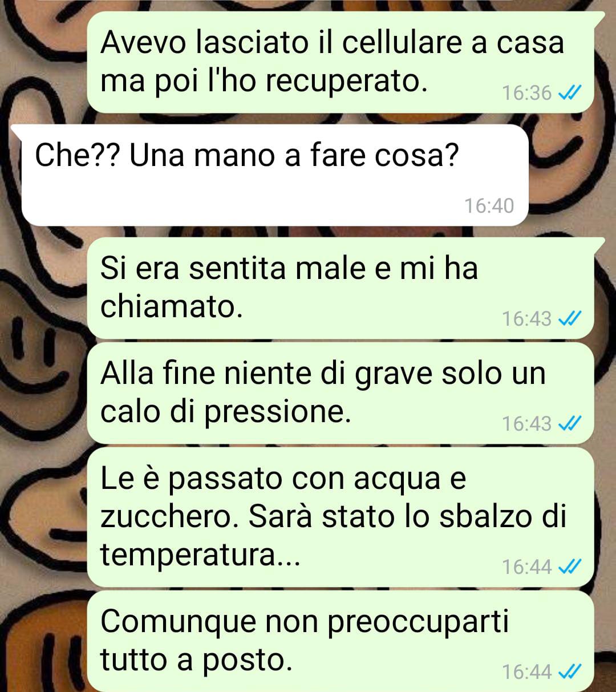The image size is (616, 692).
Task: Select the 'Comunque non preoccuparti' message bubble
Action: coord(341,641)
